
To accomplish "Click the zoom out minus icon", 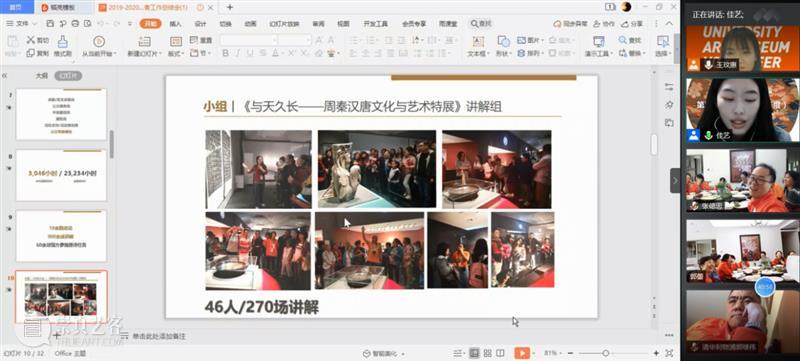I will coord(570,353).
